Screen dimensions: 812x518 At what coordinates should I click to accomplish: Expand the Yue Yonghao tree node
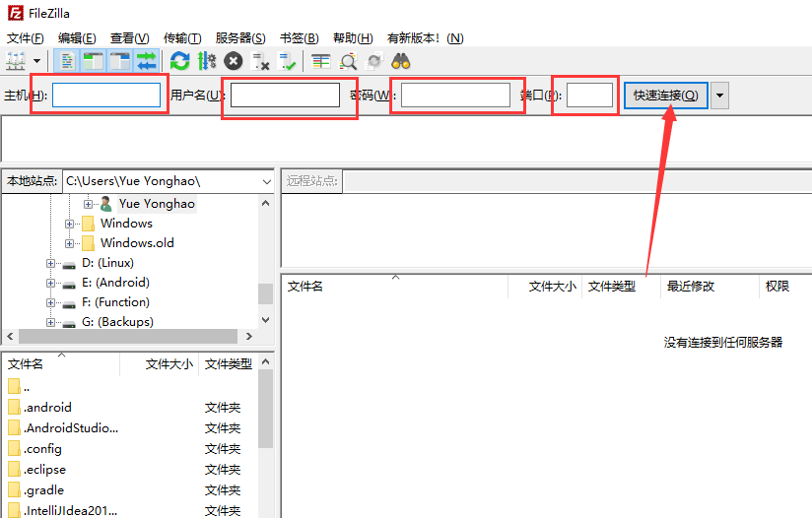coord(89,204)
